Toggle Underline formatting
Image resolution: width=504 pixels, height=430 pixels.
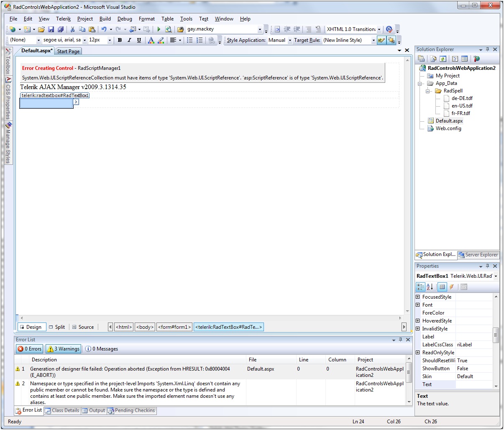139,40
